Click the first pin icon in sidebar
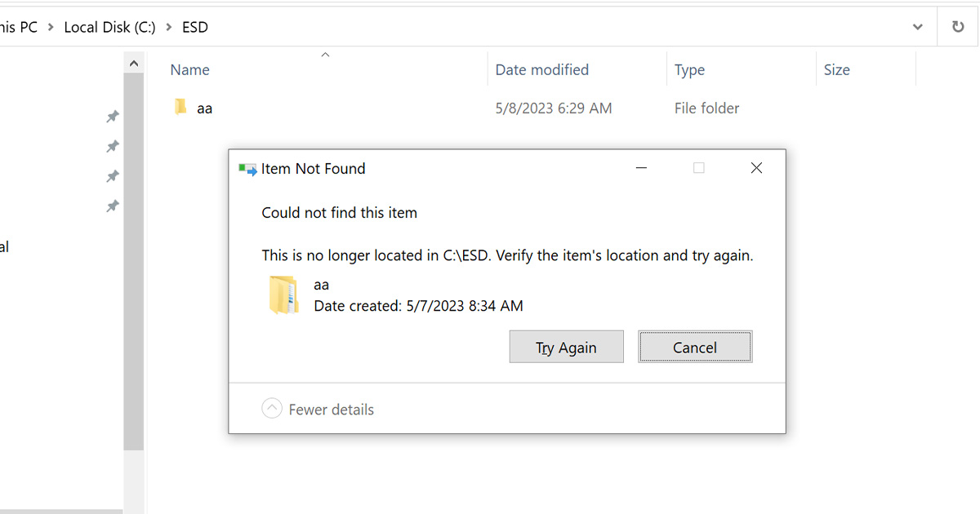Image resolution: width=980 pixels, height=514 pixels. click(113, 116)
